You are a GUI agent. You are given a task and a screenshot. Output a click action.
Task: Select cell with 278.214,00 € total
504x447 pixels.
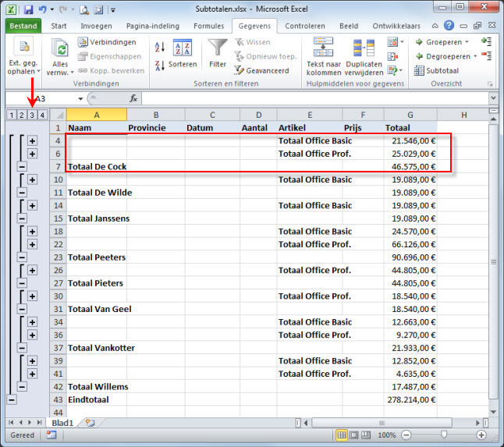[x=410, y=399]
